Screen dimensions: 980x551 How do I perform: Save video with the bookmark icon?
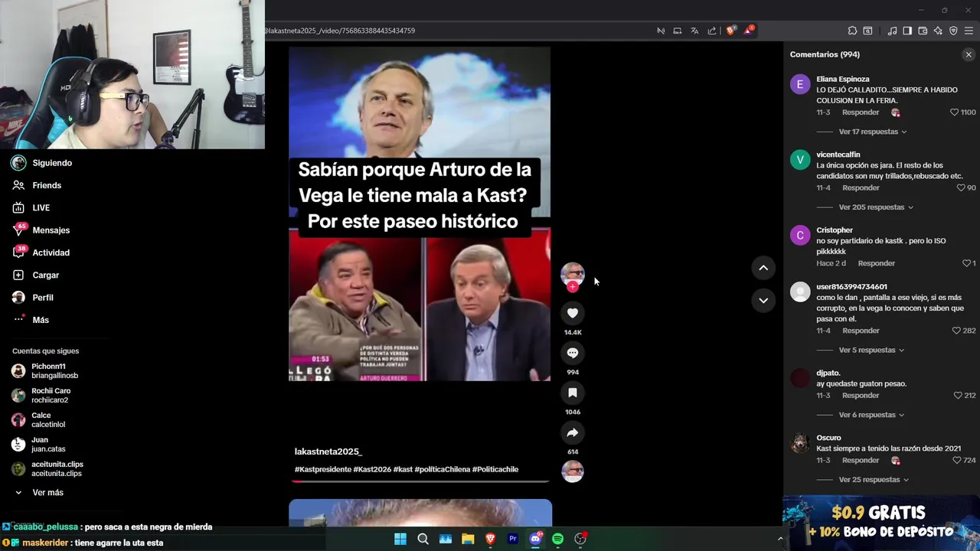pos(572,393)
